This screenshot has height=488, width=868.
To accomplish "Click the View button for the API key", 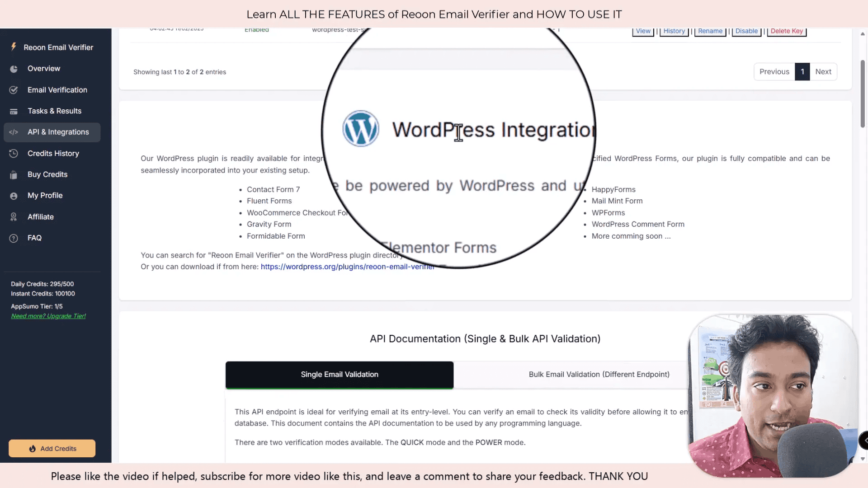I will [x=643, y=31].
